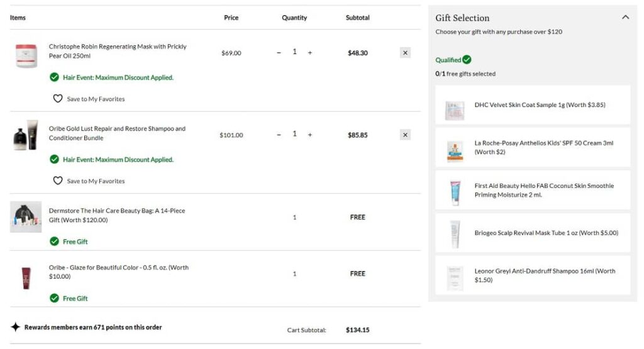Remove Oribe Gold Lust bundle from cart
644x349 pixels.
[x=405, y=135]
